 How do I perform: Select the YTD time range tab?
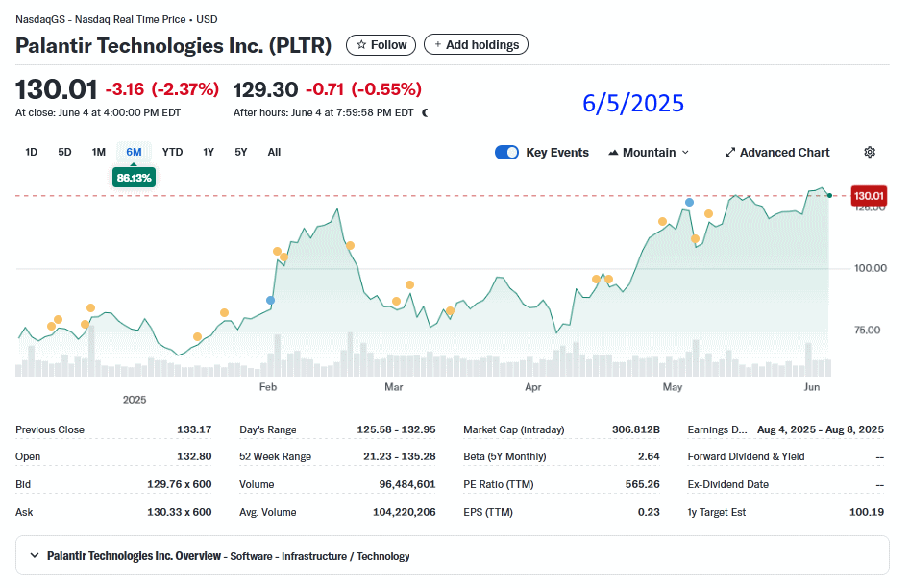172,152
